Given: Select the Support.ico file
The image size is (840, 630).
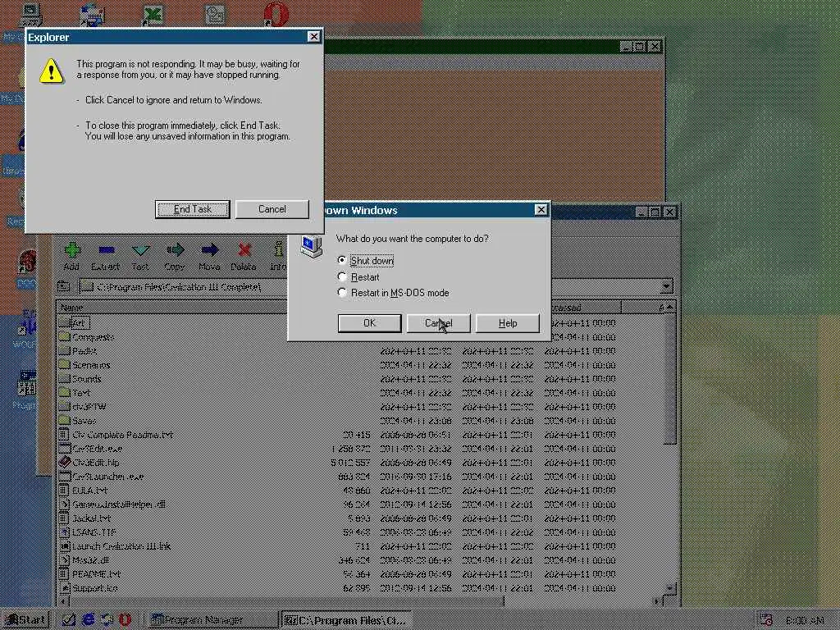Looking at the screenshot, I should pyautogui.click(x=89, y=588).
